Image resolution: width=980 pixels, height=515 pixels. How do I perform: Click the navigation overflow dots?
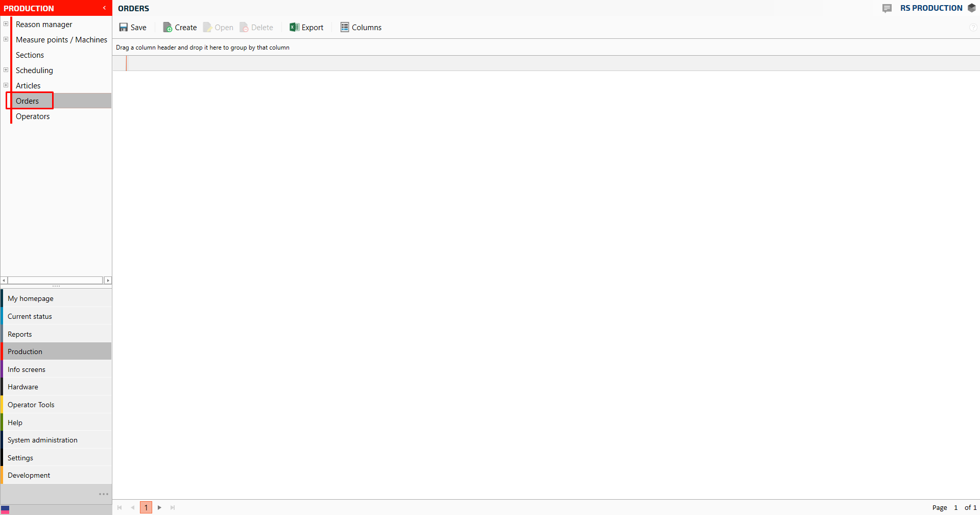point(104,494)
